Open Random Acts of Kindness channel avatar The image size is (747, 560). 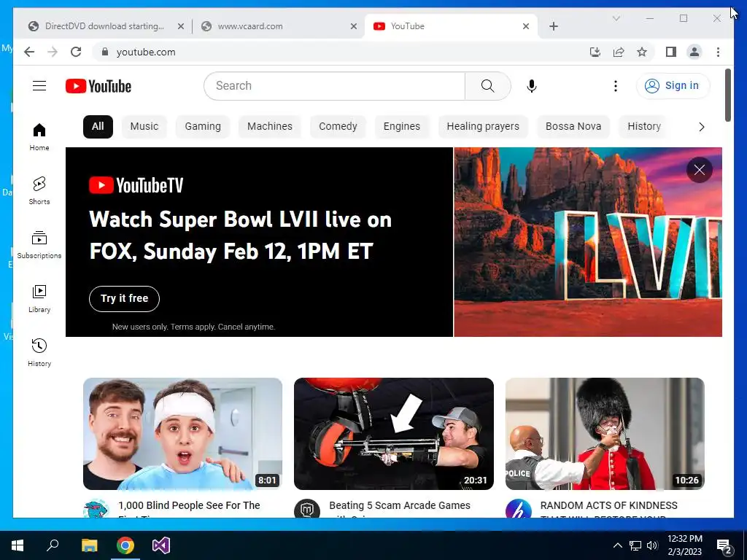(519, 508)
